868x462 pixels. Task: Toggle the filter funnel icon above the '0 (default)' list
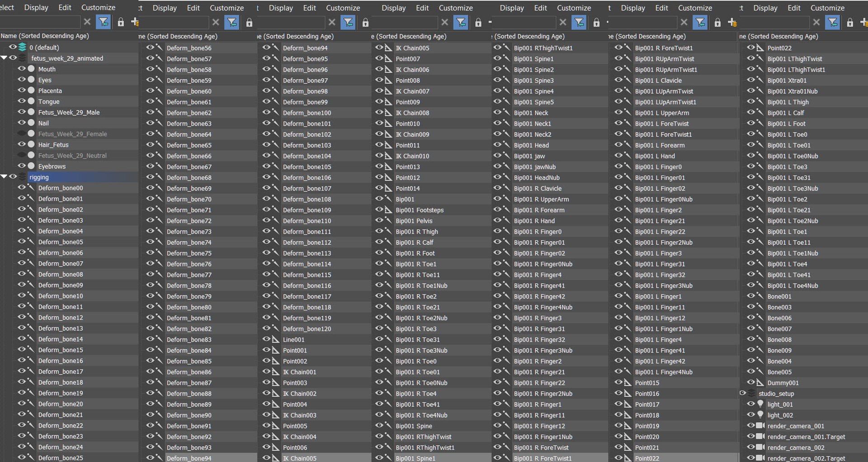pos(104,22)
